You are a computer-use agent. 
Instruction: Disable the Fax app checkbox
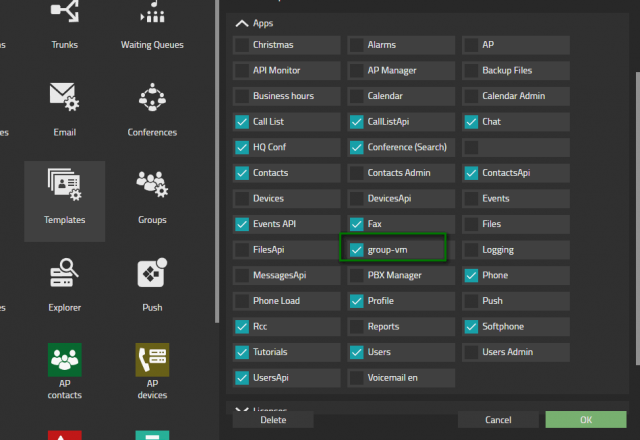tap(357, 224)
